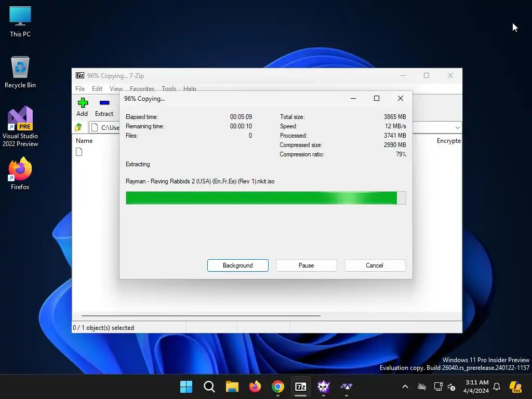Click the green extraction progress bar
532x399 pixels.
(265, 198)
